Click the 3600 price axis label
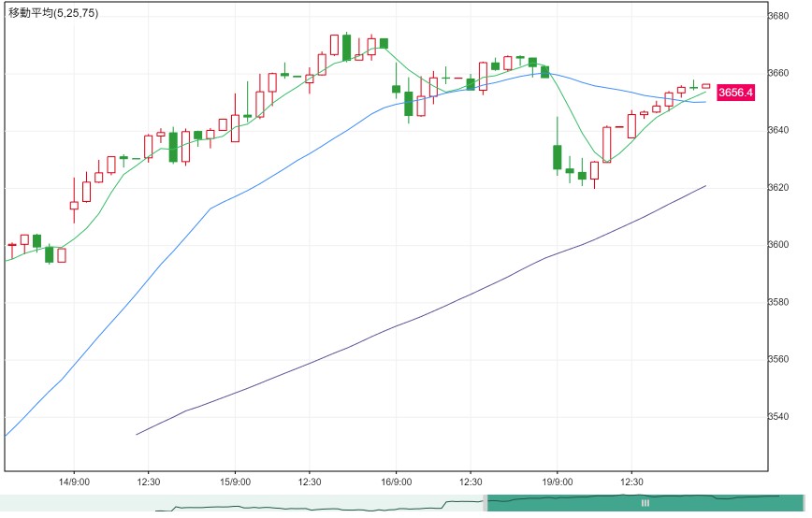 tap(778, 245)
